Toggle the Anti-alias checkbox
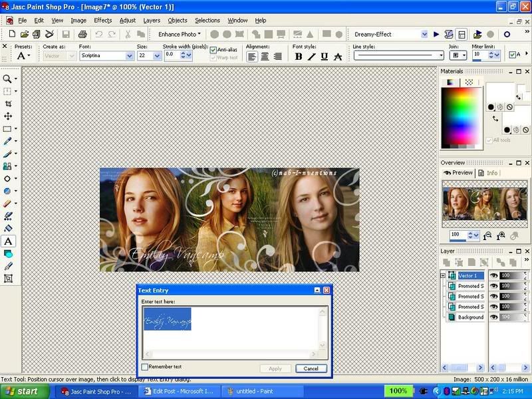This screenshot has width=532, height=399. pyautogui.click(x=213, y=50)
